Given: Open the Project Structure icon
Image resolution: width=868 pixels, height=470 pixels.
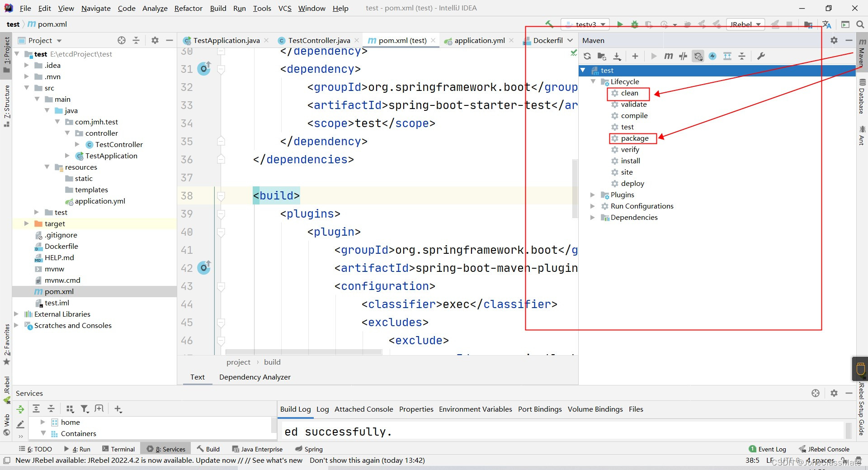Looking at the screenshot, I should pos(808,24).
